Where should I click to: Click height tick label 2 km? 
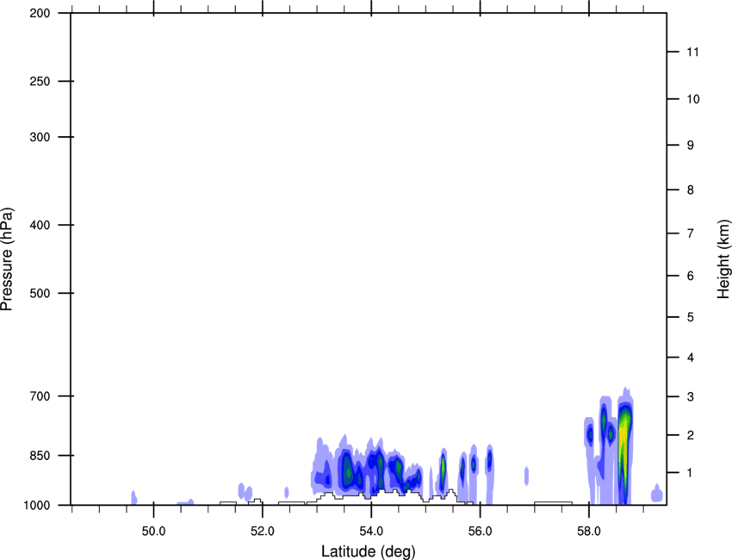(x=691, y=435)
